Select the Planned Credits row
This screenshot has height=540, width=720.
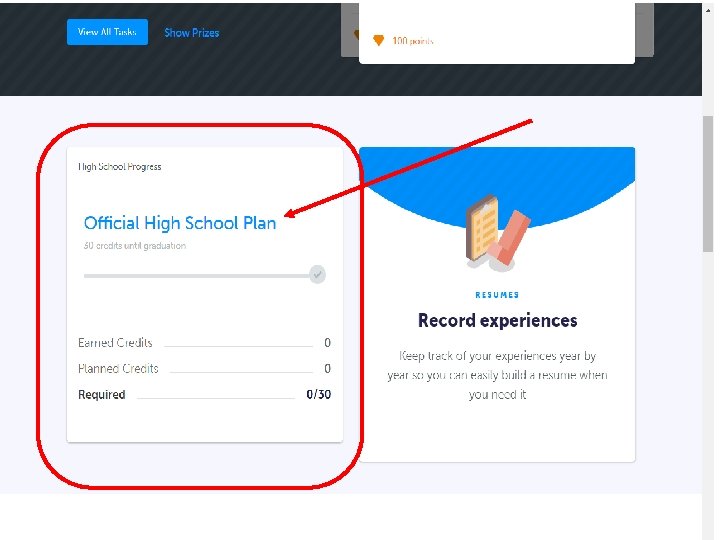[204, 368]
